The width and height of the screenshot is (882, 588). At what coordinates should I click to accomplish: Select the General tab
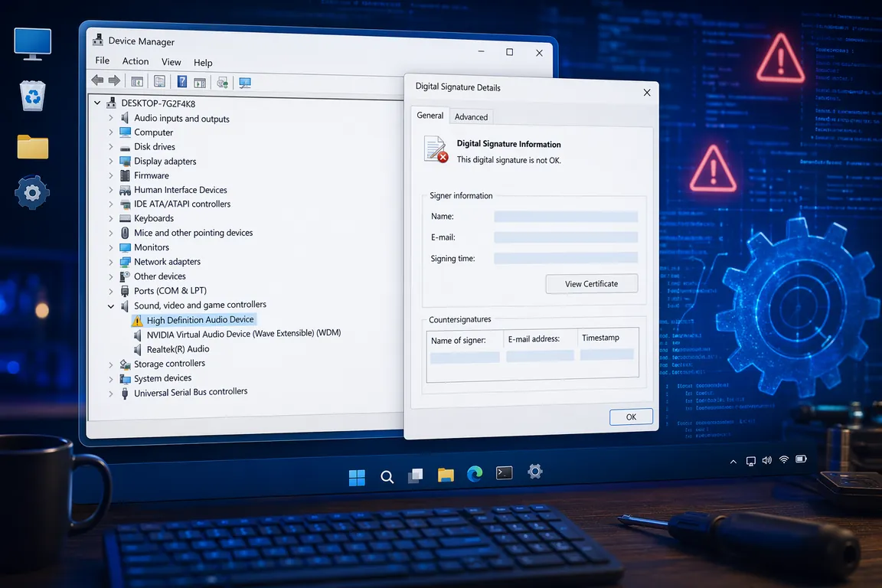(x=430, y=116)
